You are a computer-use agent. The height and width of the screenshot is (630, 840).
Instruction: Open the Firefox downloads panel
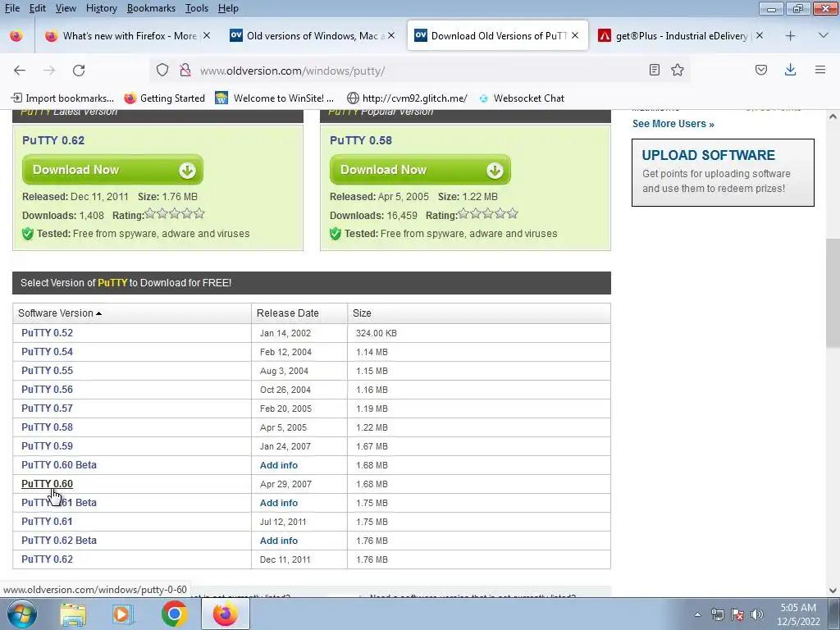(790, 70)
